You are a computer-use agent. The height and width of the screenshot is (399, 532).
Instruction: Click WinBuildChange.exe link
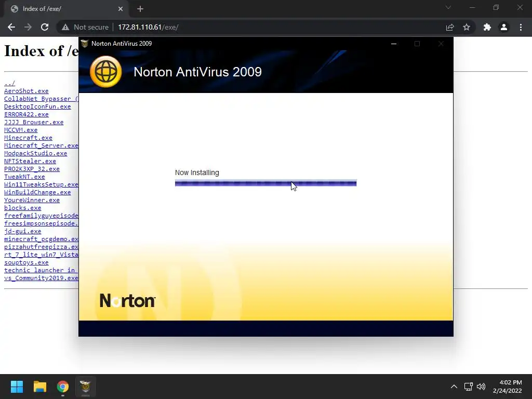coord(37,192)
